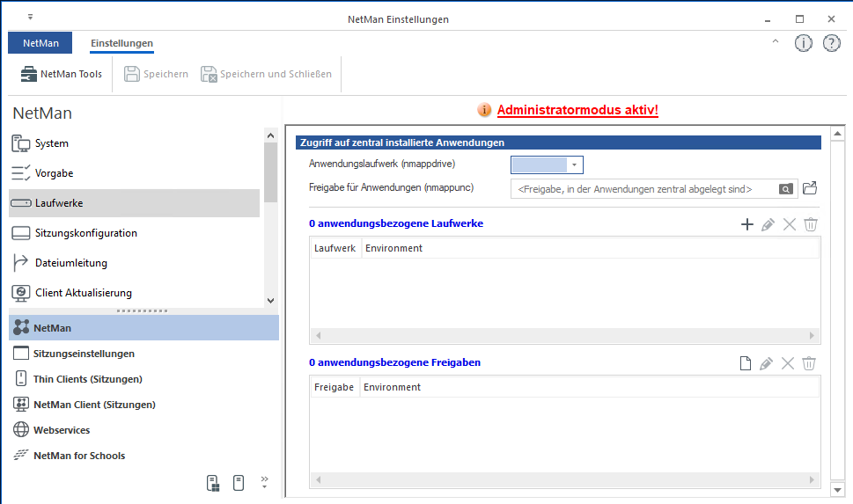This screenshot has width=853, height=504.
Task: Click the X remove icon for Freigaben
Action: [x=788, y=363]
